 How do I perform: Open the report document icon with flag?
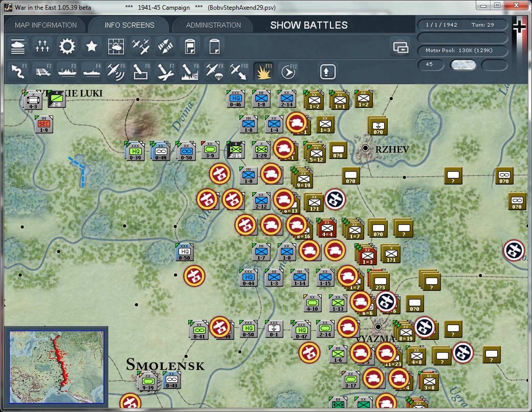(x=190, y=47)
